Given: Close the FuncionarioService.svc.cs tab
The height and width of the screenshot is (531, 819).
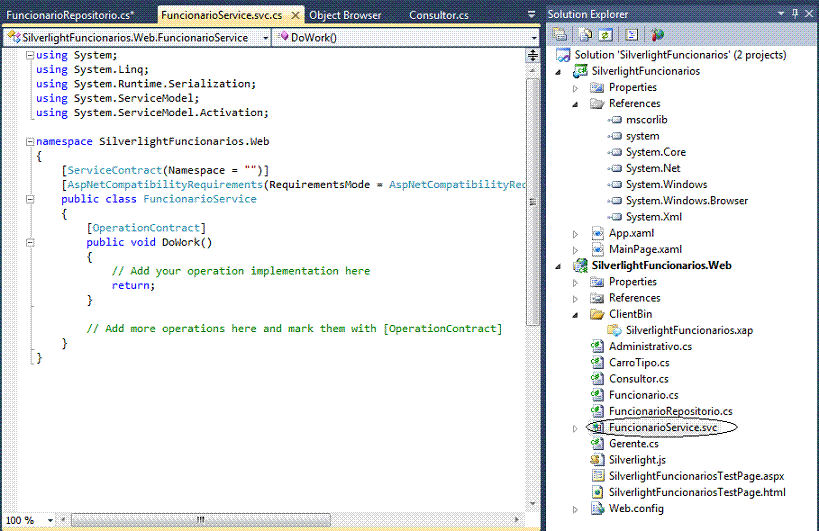Looking at the screenshot, I should tap(295, 15).
